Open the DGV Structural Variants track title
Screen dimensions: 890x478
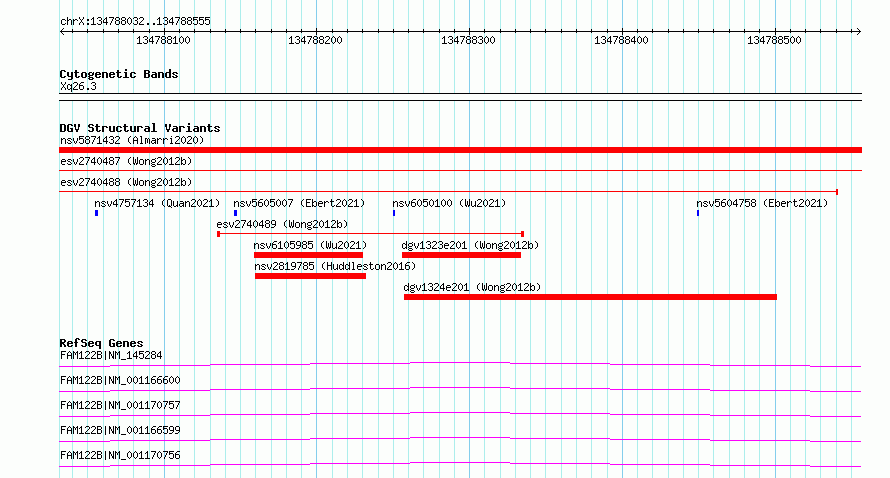click(x=140, y=128)
